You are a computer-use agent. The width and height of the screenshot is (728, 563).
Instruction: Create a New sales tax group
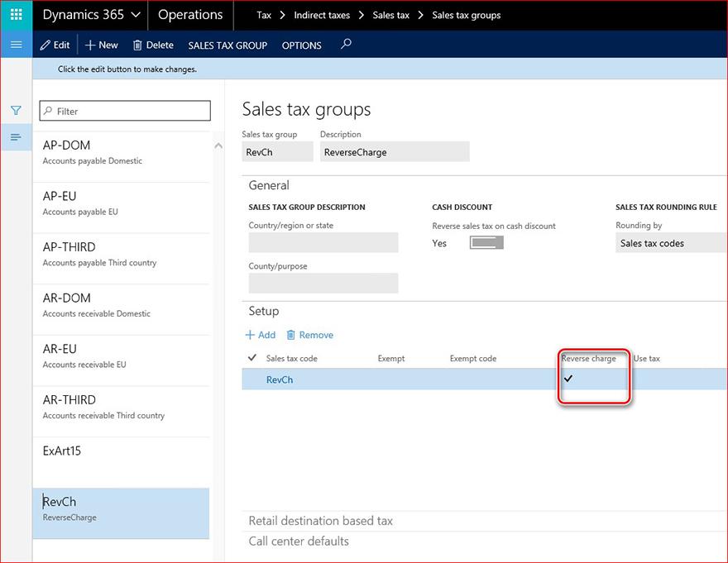102,45
